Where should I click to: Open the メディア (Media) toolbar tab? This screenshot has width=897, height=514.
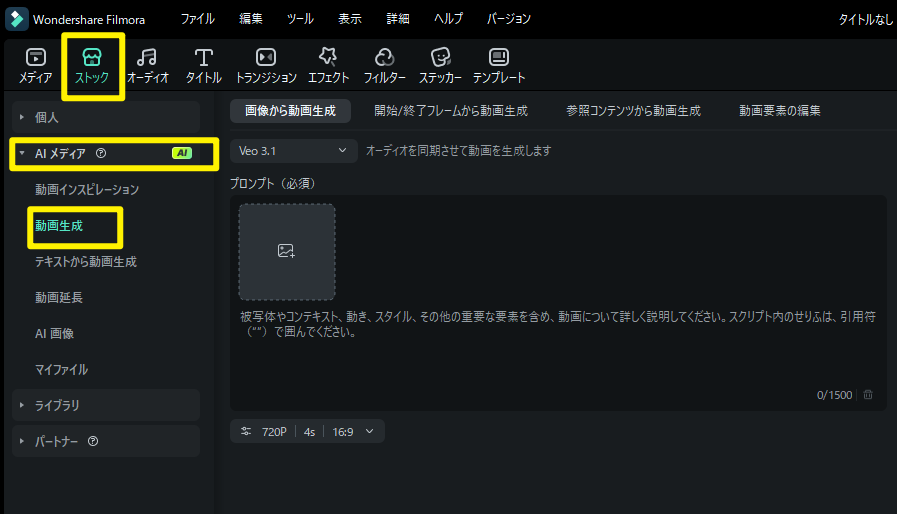pyautogui.click(x=35, y=66)
